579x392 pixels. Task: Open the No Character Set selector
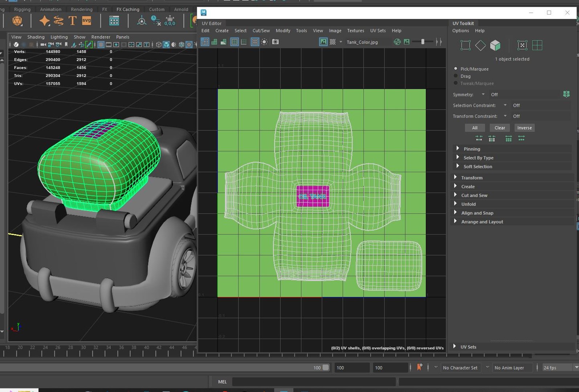pyautogui.click(x=460, y=368)
